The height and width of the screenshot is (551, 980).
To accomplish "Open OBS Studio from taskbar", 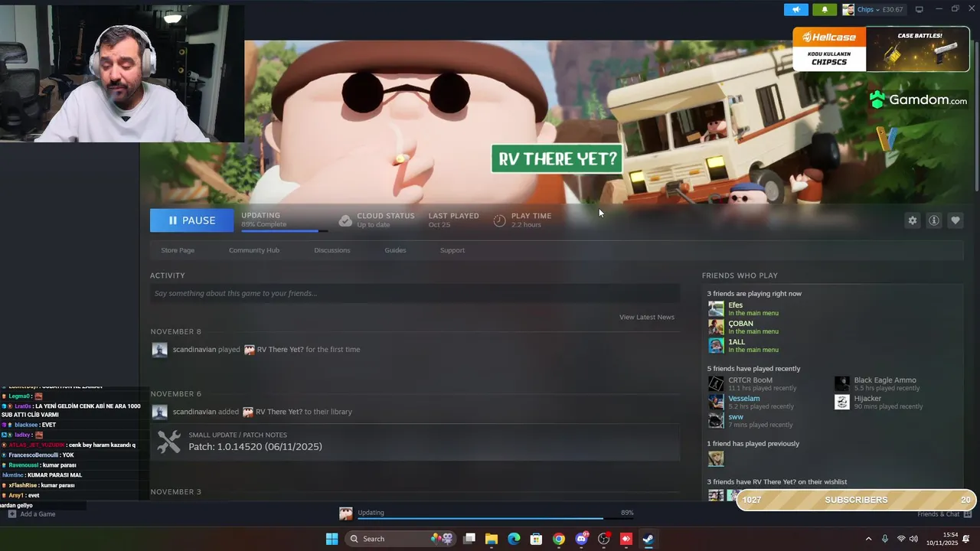I will (x=603, y=539).
